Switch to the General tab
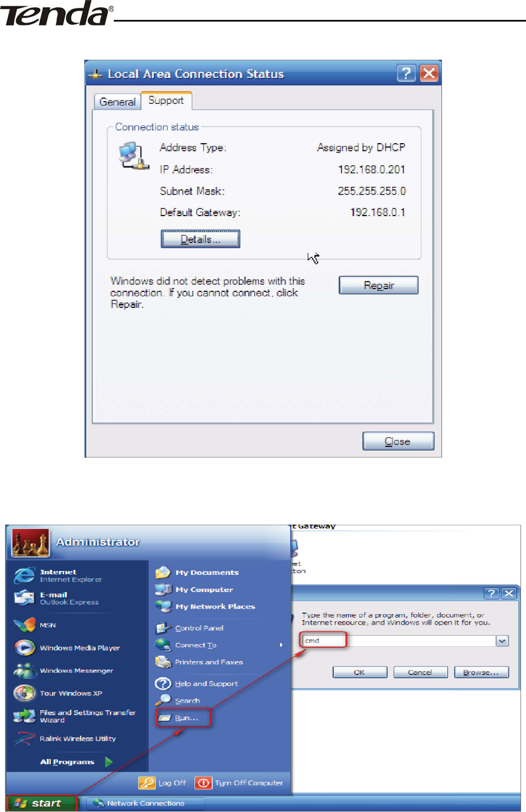Viewport: 526px width, 812px height. click(x=117, y=102)
